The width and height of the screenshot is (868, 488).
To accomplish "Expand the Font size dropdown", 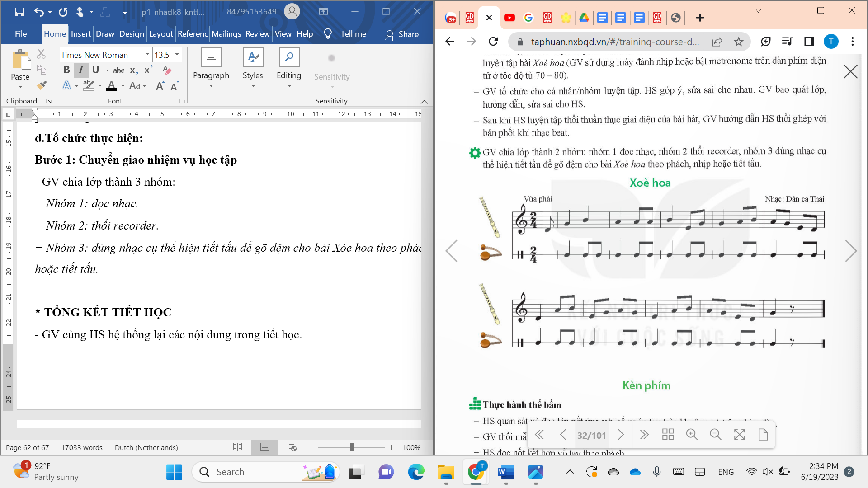I will point(177,54).
